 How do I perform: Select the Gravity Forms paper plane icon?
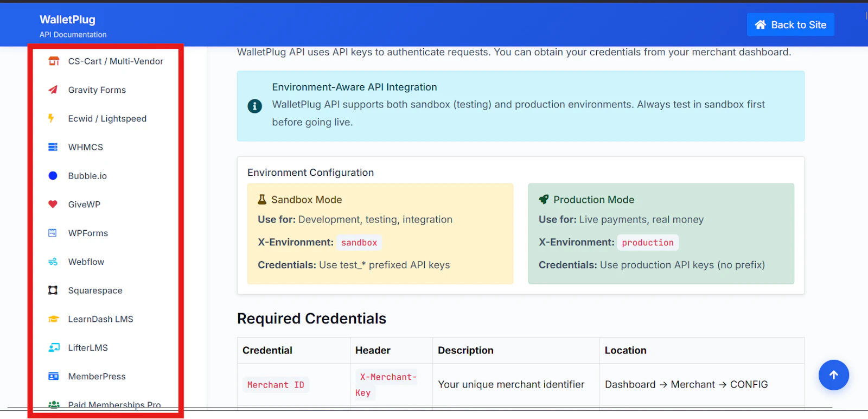(53, 90)
